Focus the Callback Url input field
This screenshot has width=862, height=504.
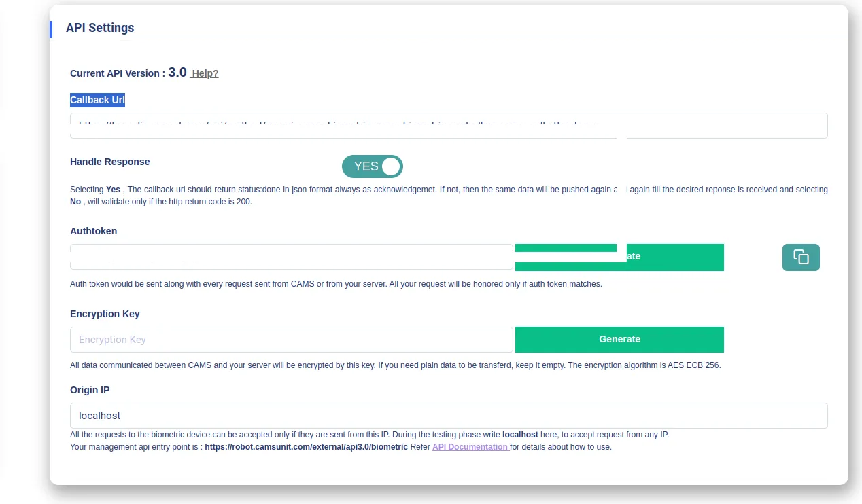[x=449, y=126]
